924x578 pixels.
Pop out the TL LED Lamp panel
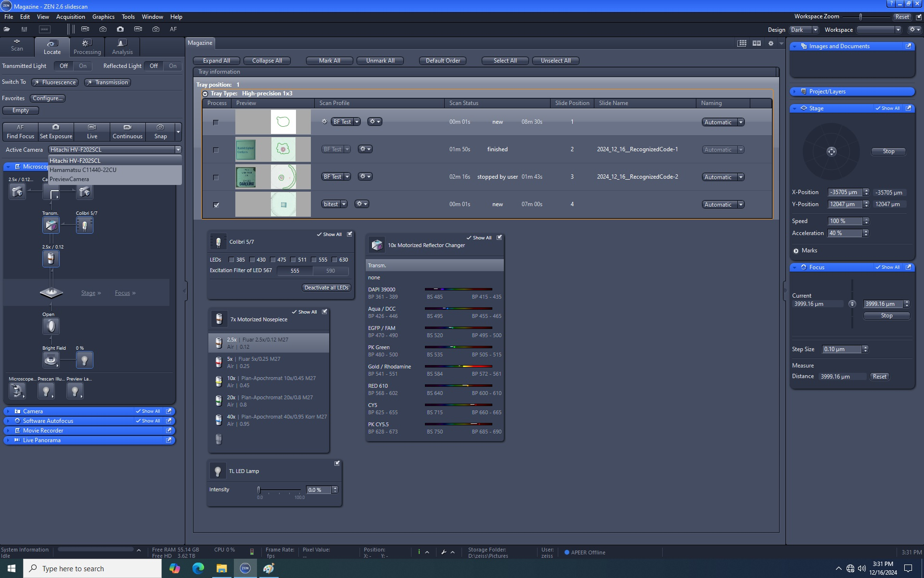[337, 463]
